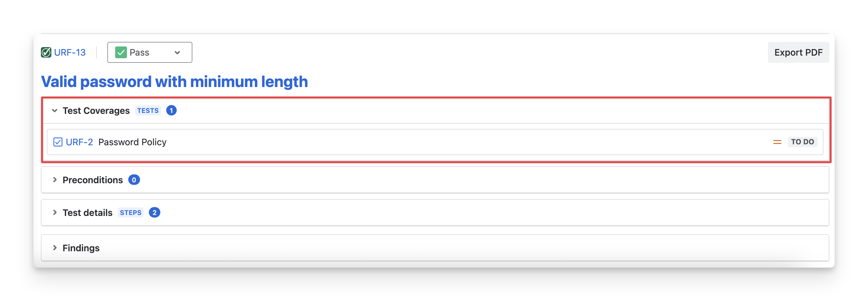Click the Preconditions count badge
Screen dimensions: 868x301
point(134,180)
